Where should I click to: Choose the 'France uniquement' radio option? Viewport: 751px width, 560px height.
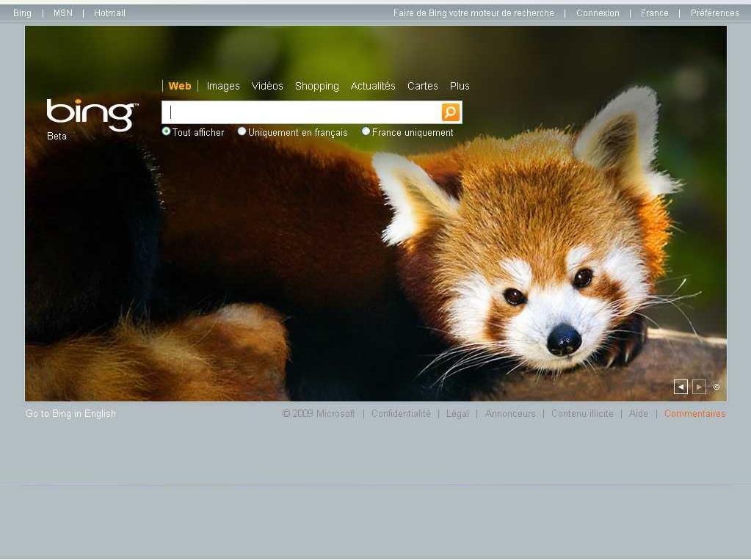366,131
